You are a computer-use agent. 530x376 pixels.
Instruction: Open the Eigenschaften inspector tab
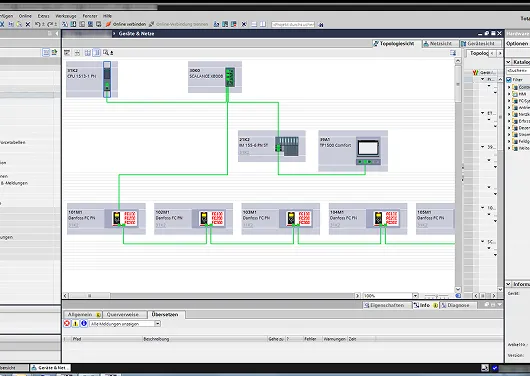(x=387, y=305)
